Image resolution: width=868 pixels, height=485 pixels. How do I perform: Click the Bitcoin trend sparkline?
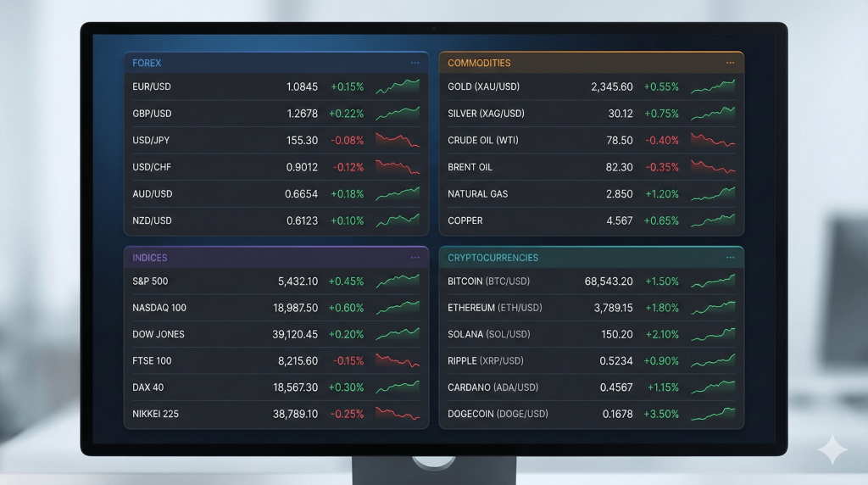point(713,281)
